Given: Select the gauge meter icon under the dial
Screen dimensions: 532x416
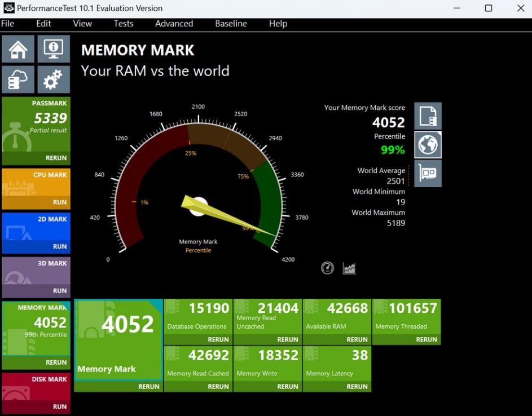Looking at the screenshot, I should (327, 268).
